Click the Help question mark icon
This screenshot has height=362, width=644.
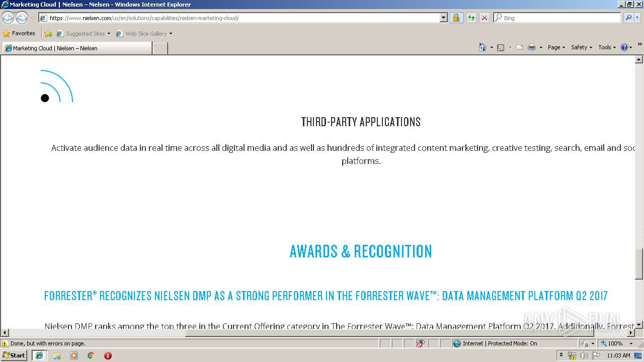[624, 47]
